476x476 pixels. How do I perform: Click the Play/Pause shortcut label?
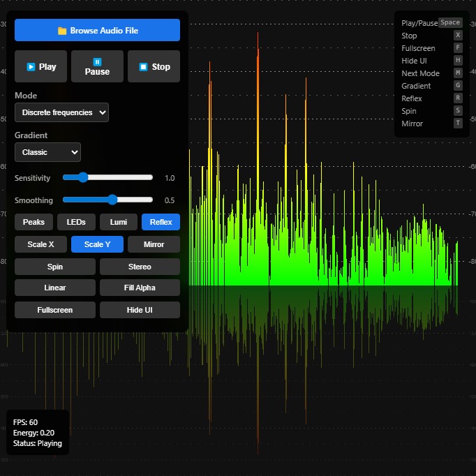coord(419,23)
